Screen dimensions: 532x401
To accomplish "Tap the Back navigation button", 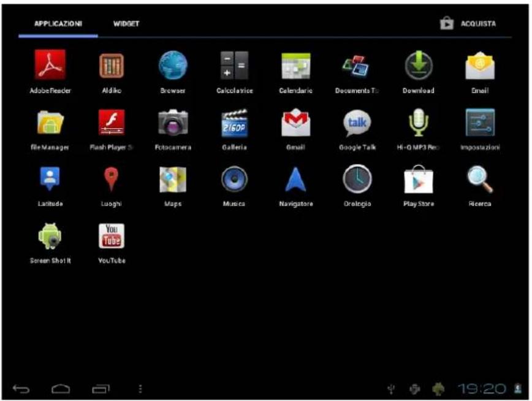I will tap(21, 389).
